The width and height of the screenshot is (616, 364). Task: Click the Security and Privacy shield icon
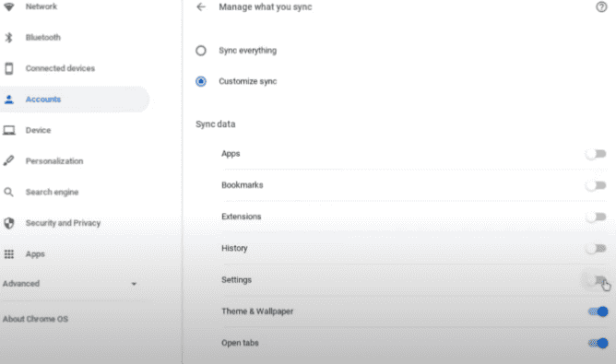8,223
